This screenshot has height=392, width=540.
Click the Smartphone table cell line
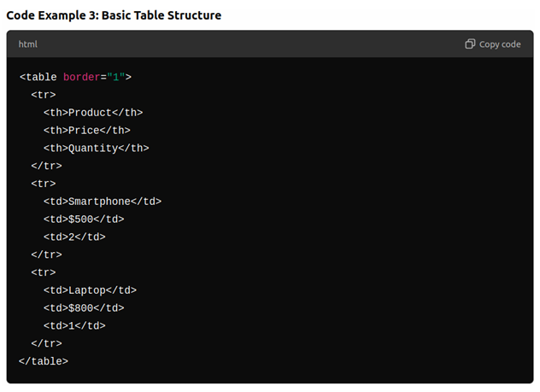(103, 202)
